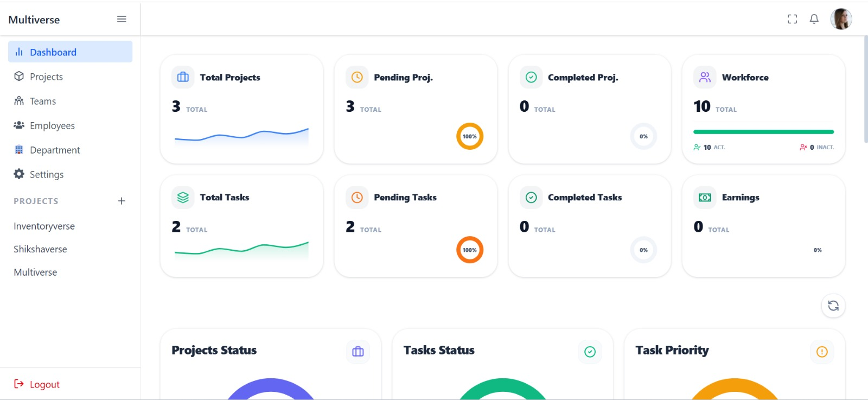Click the Pending Tasks clock icon
The image size is (868, 400).
point(356,197)
